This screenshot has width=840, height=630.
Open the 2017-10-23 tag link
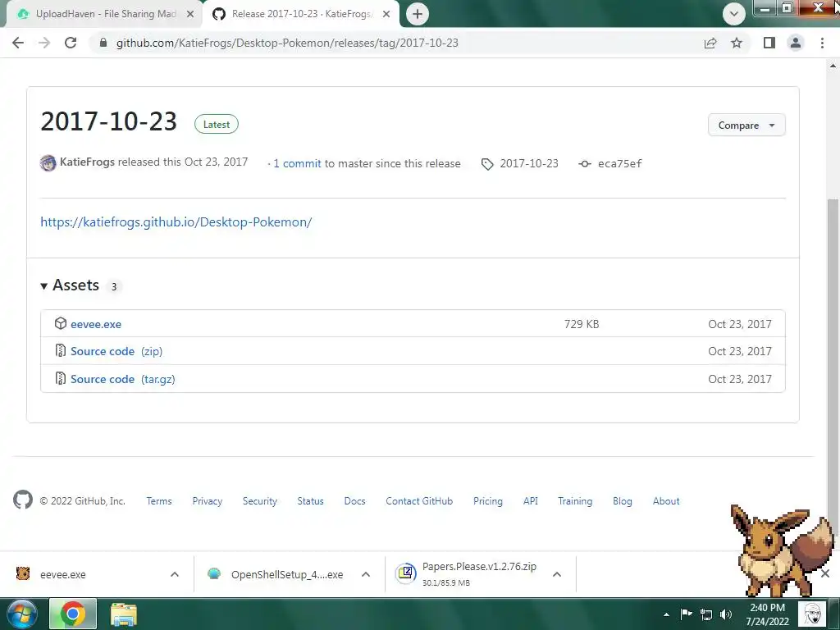529,163
